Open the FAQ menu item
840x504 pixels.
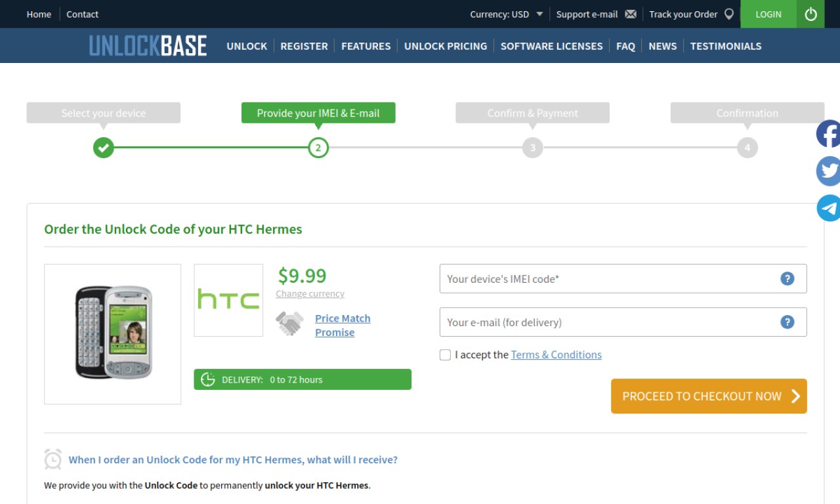click(625, 46)
